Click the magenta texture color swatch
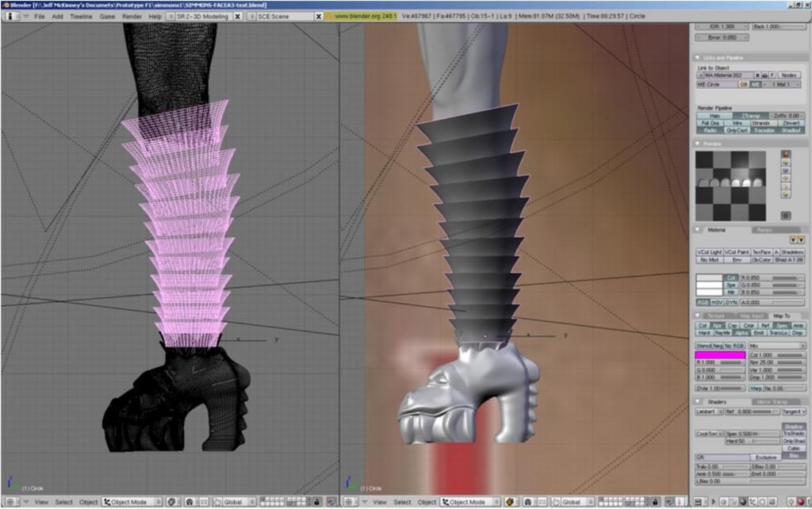The image size is (812, 509). [720, 355]
